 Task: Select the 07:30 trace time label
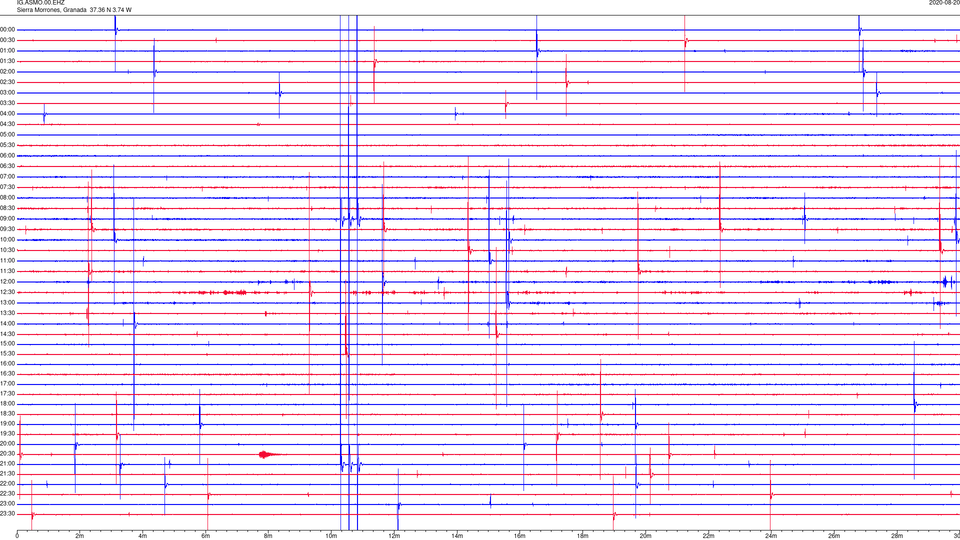pos(8,187)
